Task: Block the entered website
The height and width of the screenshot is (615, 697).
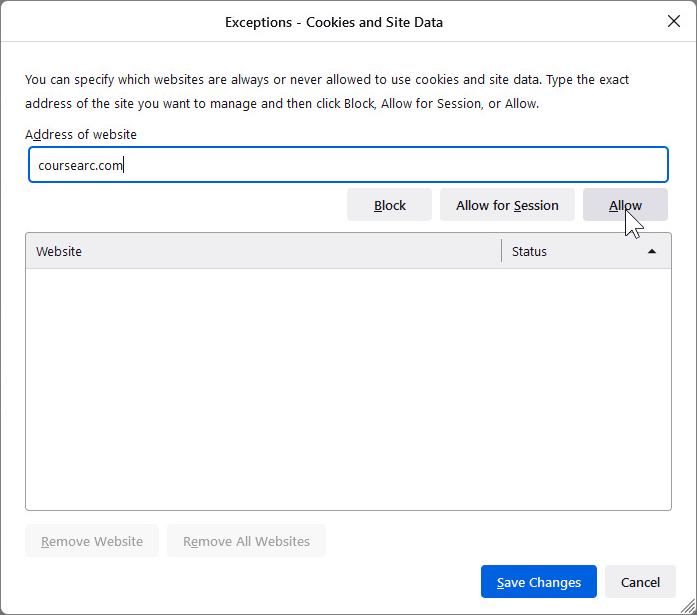Action: pos(389,205)
